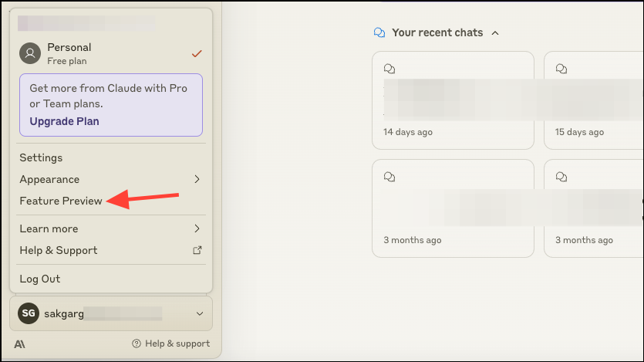Click the Anthropic logo icon
644x362 pixels.
[x=19, y=344]
